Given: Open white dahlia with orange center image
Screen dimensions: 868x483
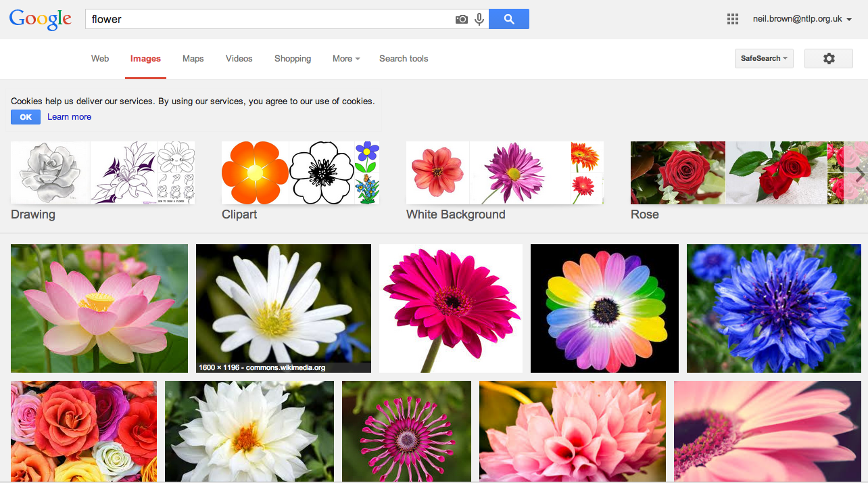Looking at the screenshot, I should tap(249, 432).
